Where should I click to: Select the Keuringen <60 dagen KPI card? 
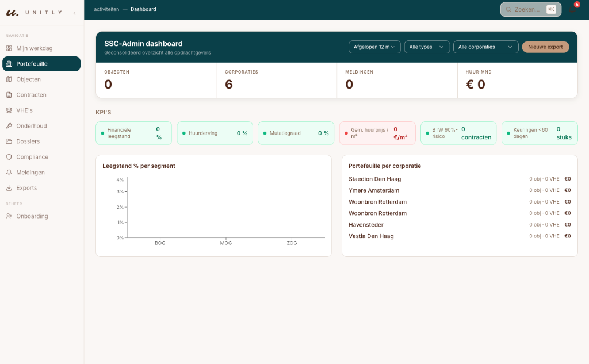click(x=540, y=133)
